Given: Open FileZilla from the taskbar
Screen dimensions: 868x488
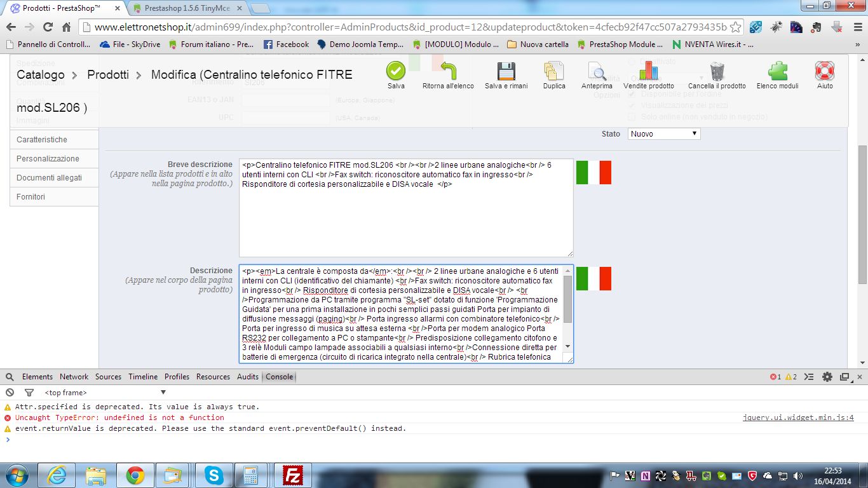Looking at the screenshot, I should pos(293,475).
